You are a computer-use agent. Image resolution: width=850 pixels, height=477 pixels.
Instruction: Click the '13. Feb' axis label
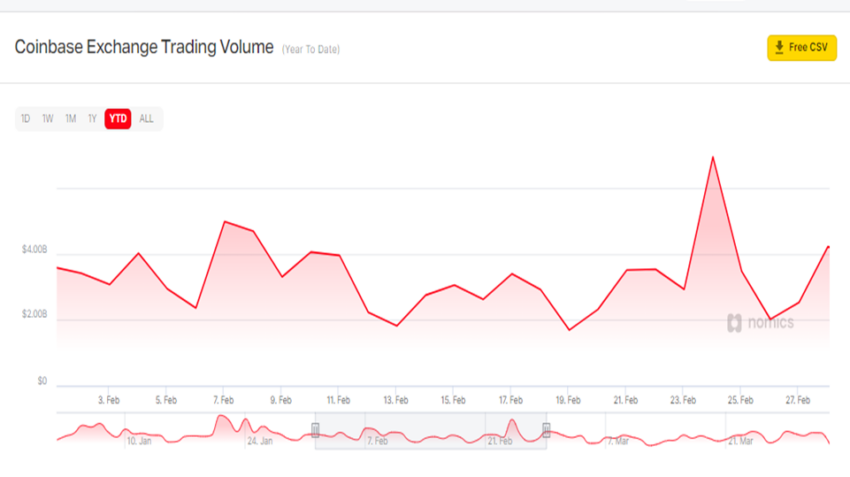tap(396, 400)
